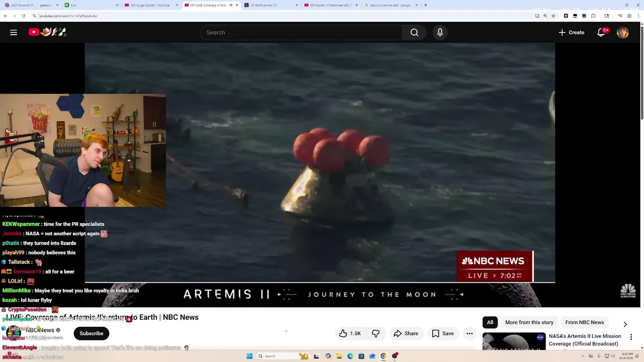Open the YouTube hamburger guide menu
The height and width of the screenshot is (362, 644).
click(14, 32)
